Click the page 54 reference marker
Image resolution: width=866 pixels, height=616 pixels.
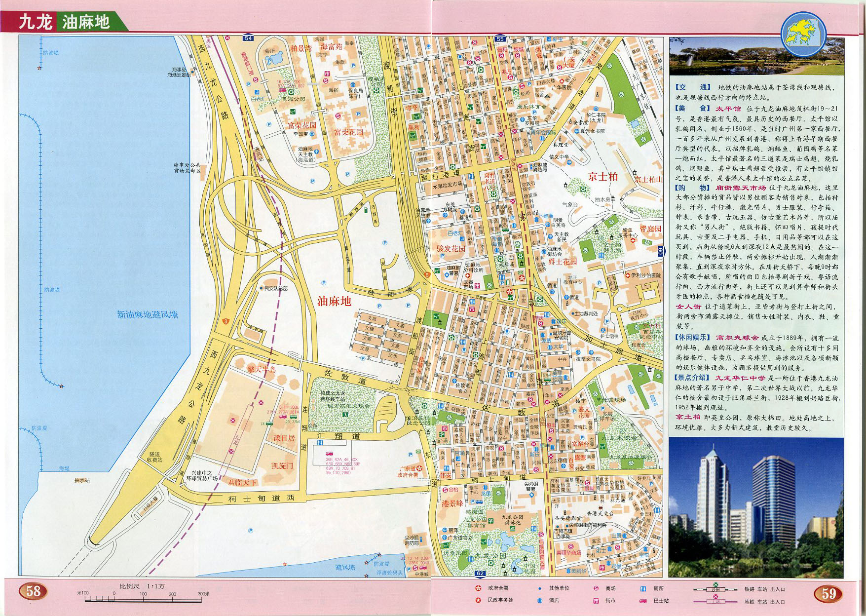tap(248, 38)
